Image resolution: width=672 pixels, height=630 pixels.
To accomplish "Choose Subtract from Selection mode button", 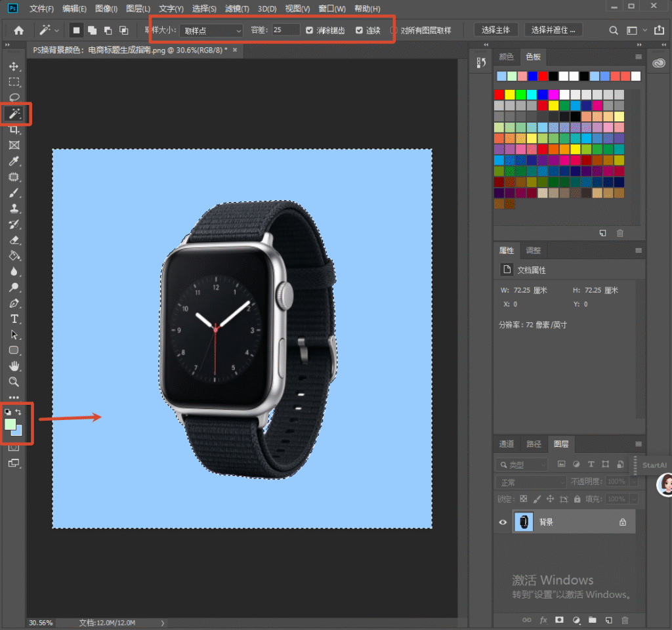I will pyautogui.click(x=108, y=30).
